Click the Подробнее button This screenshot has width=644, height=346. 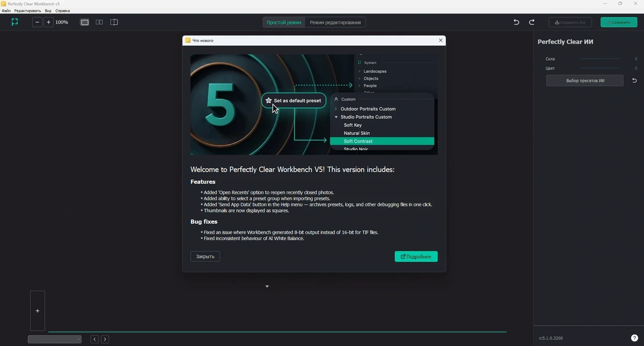pos(416,256)
